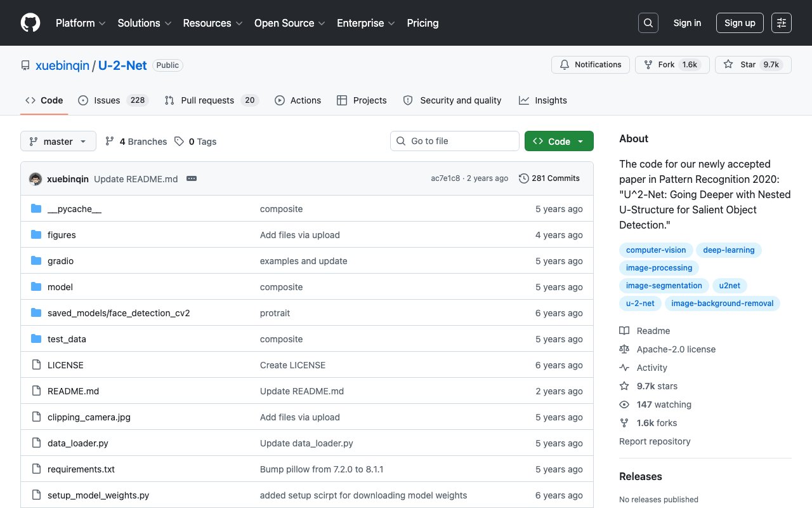
Task: Click the Activity pulse icon
Action: point(624,368)
